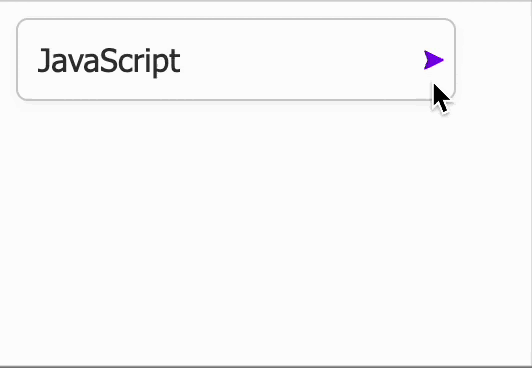Toggle the JavaScript disclosure arrow

(x=433, y=60)
